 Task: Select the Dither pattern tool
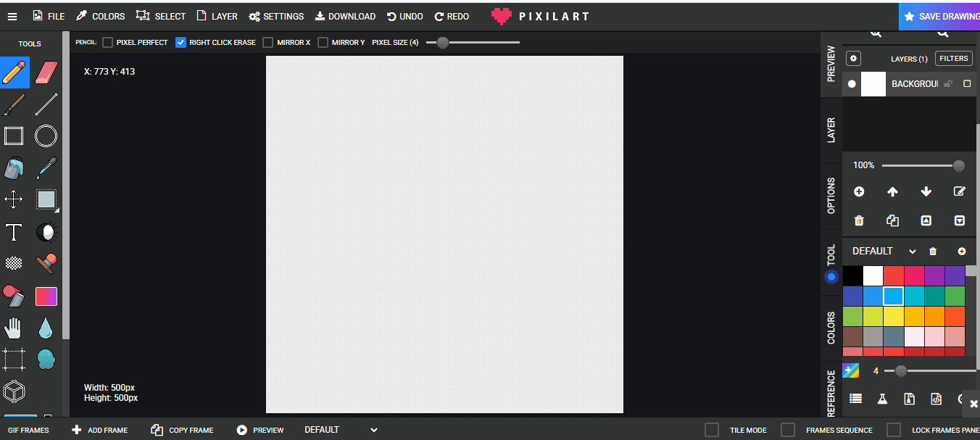click(x=14, y=264)
